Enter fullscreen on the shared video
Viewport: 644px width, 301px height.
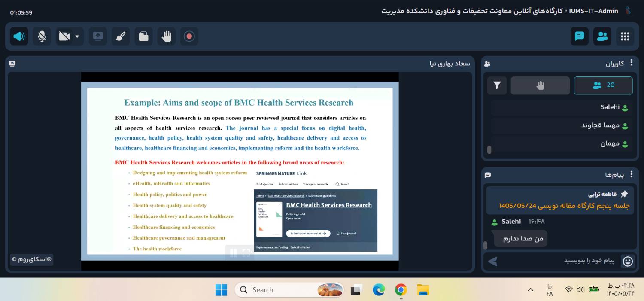point(246,253)
